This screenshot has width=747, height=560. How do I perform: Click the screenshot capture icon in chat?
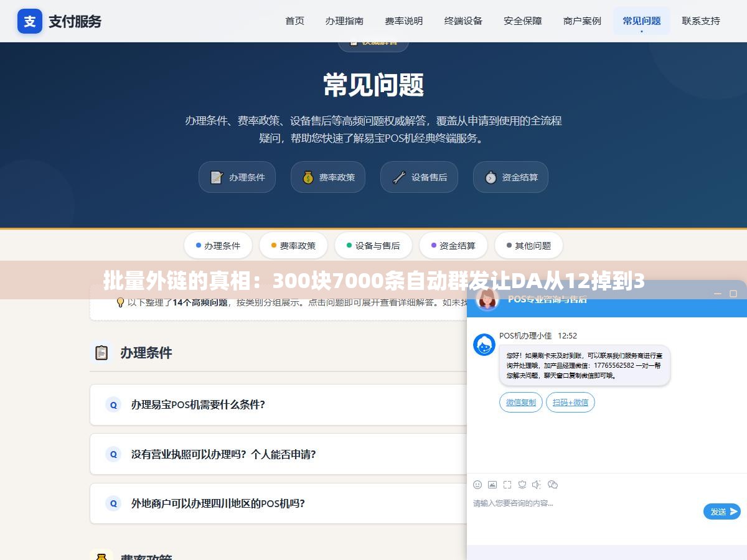[x=507, y=485]
